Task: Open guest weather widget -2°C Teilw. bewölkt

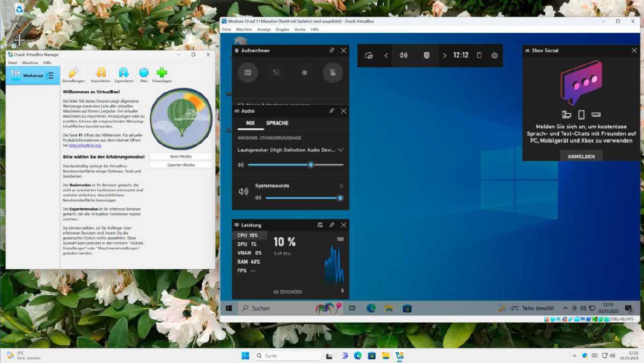Action: pyautogui.click(x=526, y=308)
